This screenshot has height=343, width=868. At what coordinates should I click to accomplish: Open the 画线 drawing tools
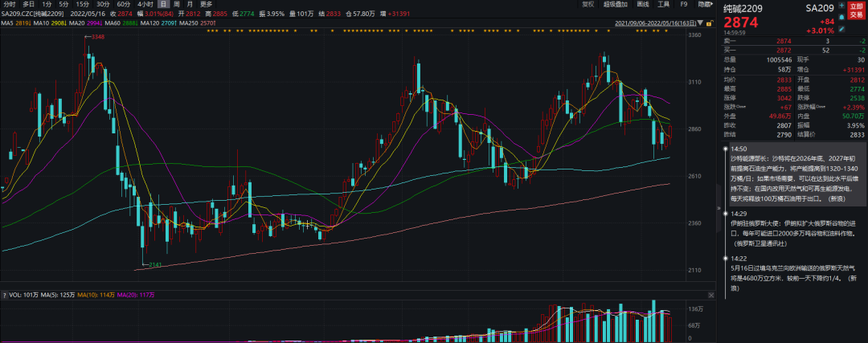coord(643,4)
